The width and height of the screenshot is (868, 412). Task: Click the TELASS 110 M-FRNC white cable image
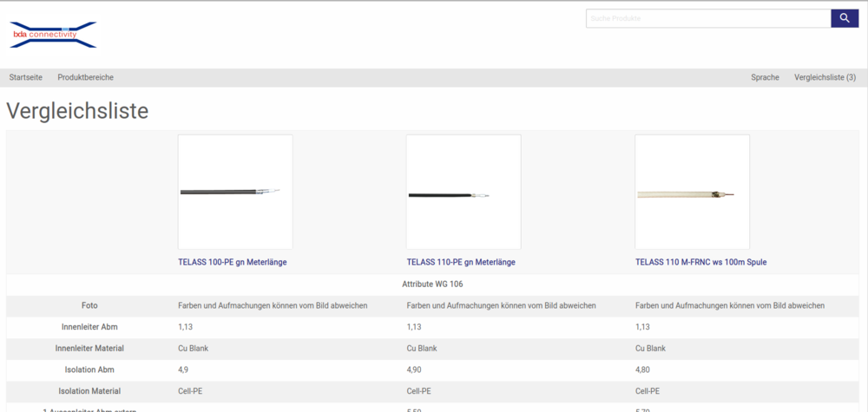point(692,192)
